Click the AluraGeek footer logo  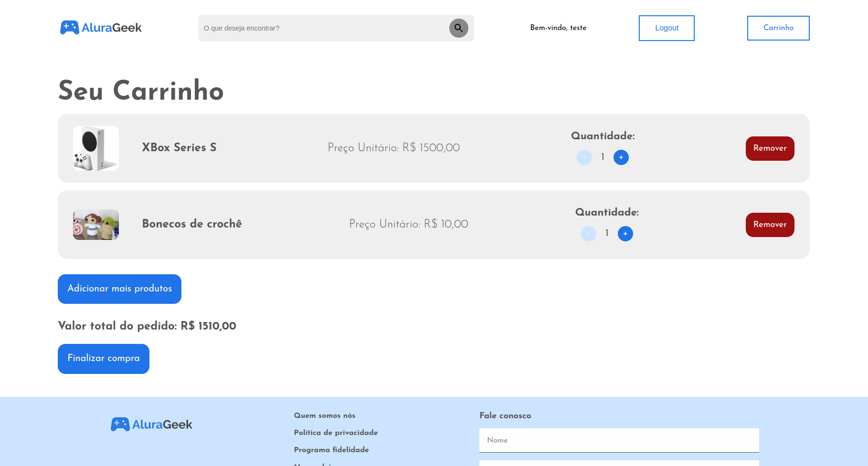point(151,425)
